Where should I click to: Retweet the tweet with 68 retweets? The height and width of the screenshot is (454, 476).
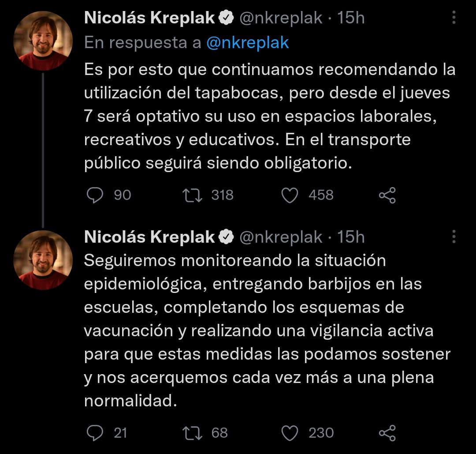pos(193,433)
